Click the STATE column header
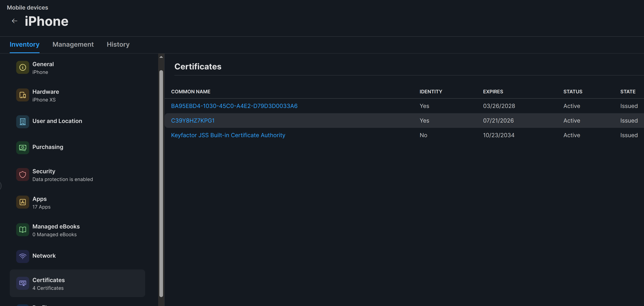 tap(628, 92)
